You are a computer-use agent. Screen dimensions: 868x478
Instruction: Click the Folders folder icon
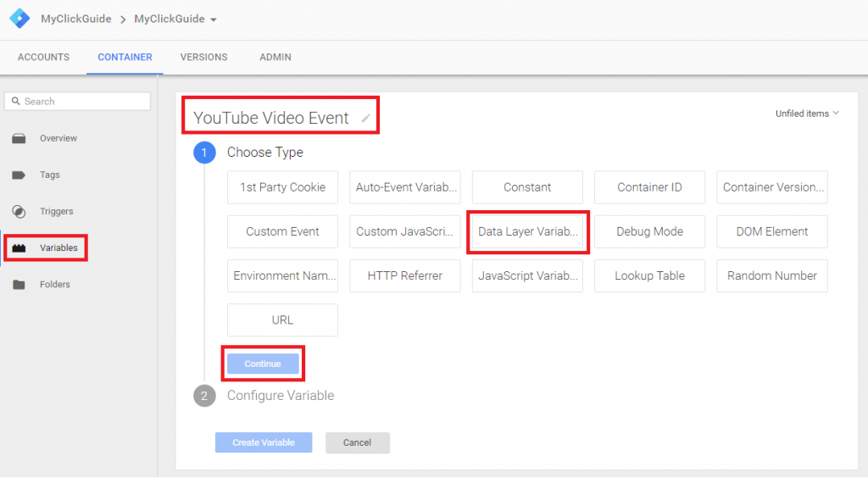[19, 285]
